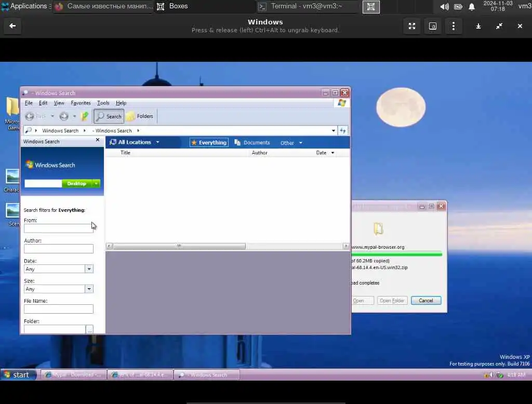This screenshot has width=532, height=404.
Task: Close the Windows Search side pane
Action: (x=98, y=140)
